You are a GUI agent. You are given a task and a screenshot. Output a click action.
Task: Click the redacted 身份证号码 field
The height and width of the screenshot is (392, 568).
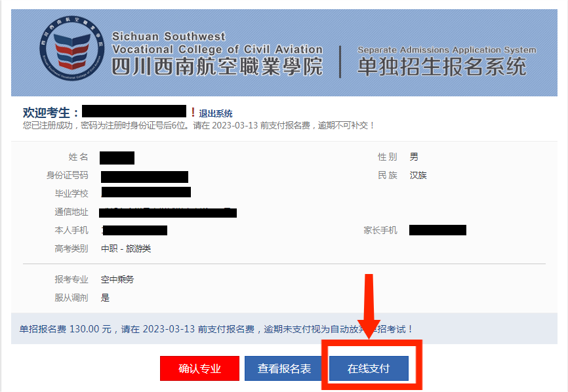(144, 176)
